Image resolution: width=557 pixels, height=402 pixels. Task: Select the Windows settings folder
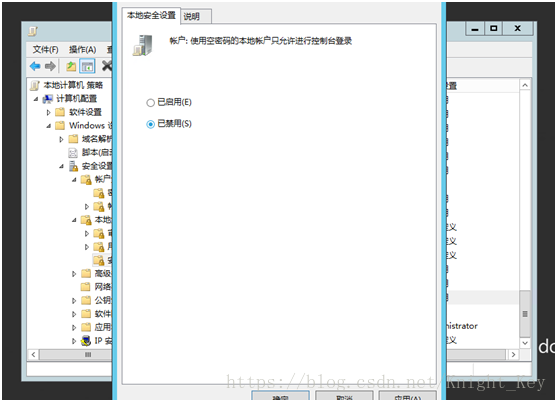(x=90, y=125)
